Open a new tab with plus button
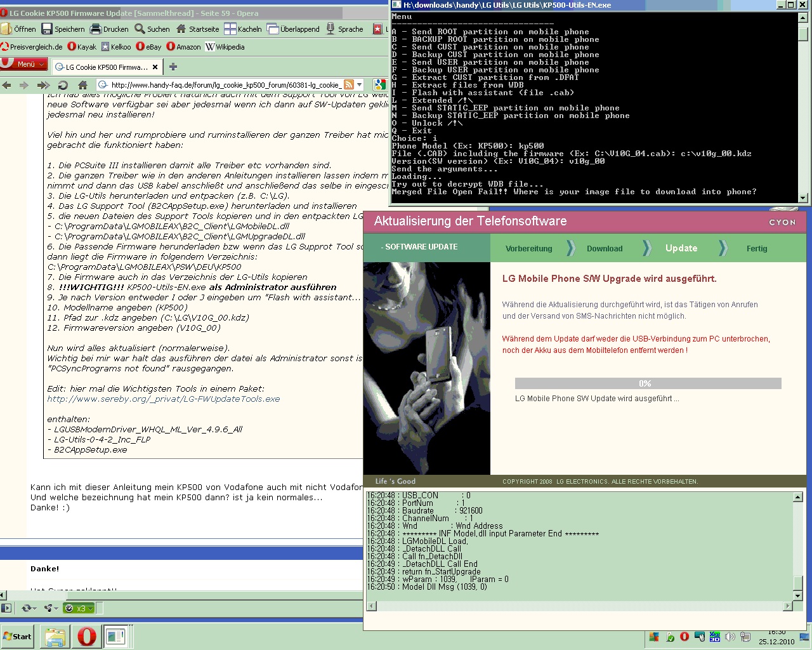The height and width of the screenshot is (650, 812). coord(173,67)
